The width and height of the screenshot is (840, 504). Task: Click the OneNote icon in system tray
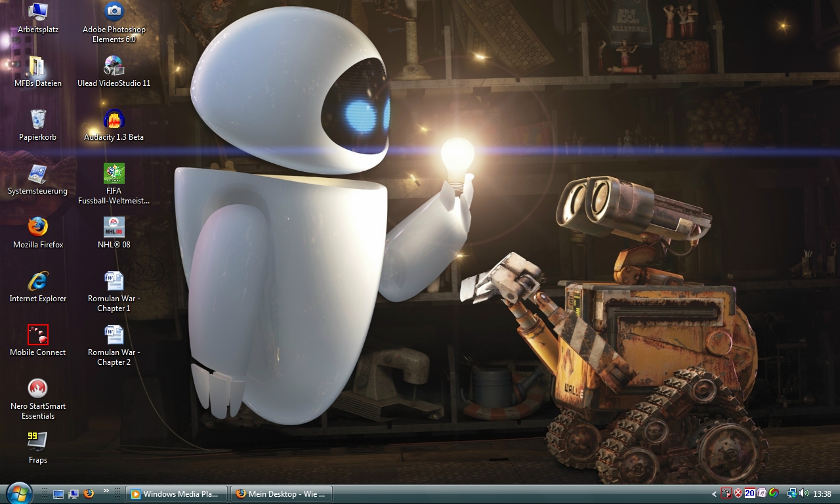coord(762,493)
